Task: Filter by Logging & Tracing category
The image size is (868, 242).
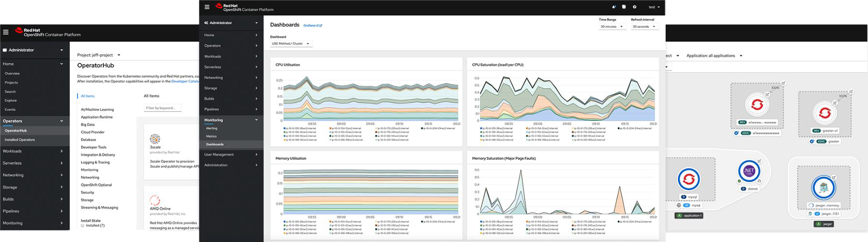Action: point(95,162)
